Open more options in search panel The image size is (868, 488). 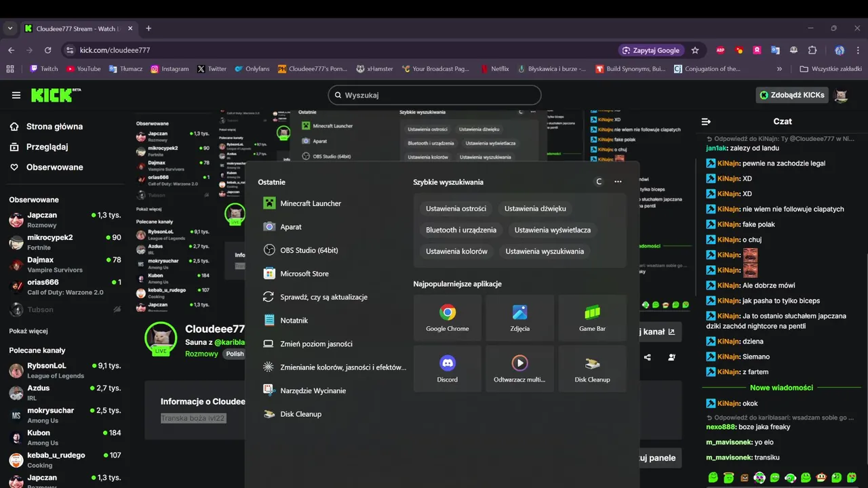[x=618, y=182]
